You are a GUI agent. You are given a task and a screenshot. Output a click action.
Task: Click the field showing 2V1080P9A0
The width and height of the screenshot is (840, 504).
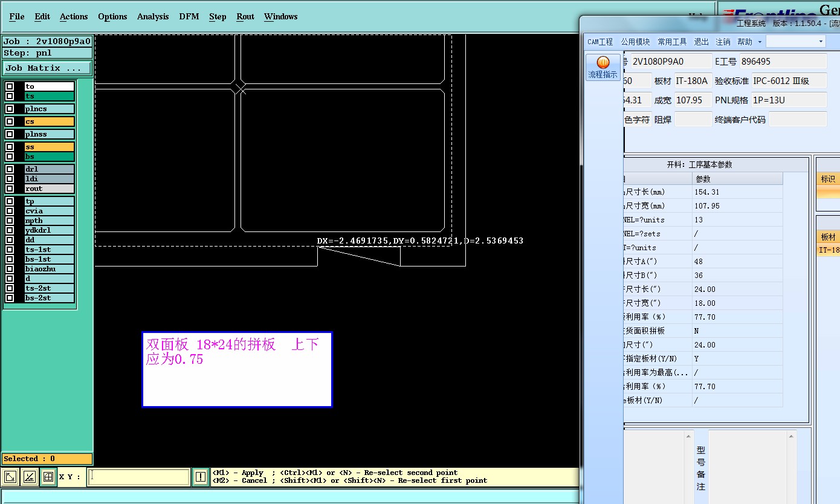coord(671,61)
